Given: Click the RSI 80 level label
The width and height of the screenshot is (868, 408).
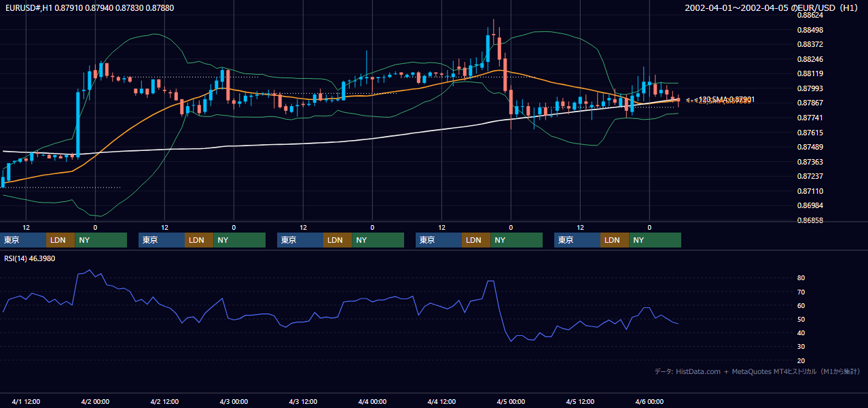Looking at the screenshot, I should point(801,278).
